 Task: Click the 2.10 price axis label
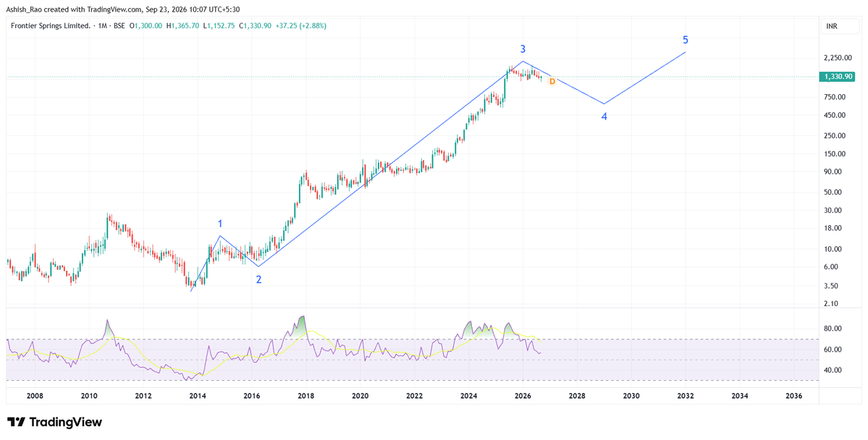832,304
